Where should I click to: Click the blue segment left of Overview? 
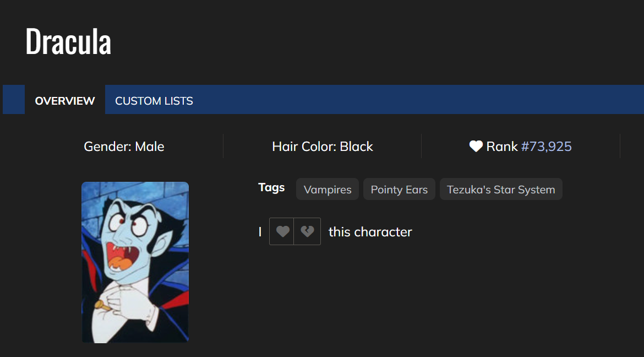14,100
